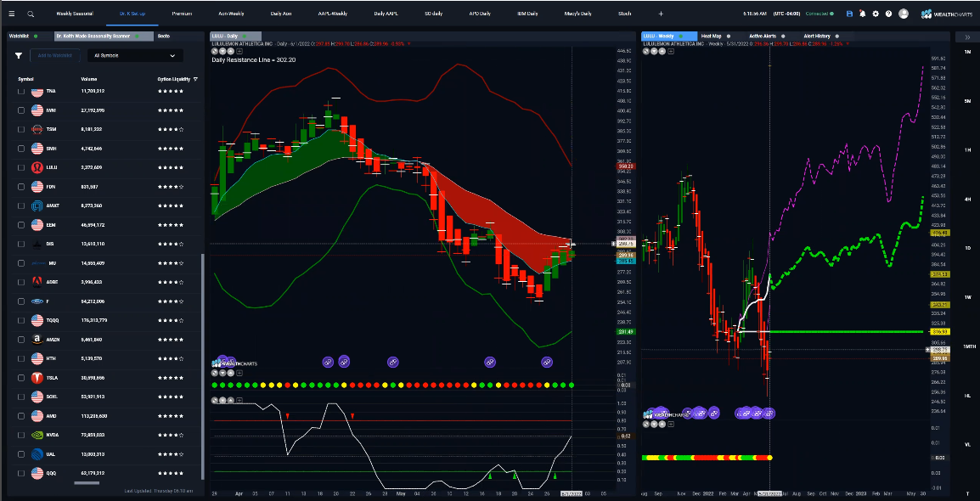Viewport: 980px width, 501px height.
Task: Open the notifications bell icon
Action: coord(863,13)
